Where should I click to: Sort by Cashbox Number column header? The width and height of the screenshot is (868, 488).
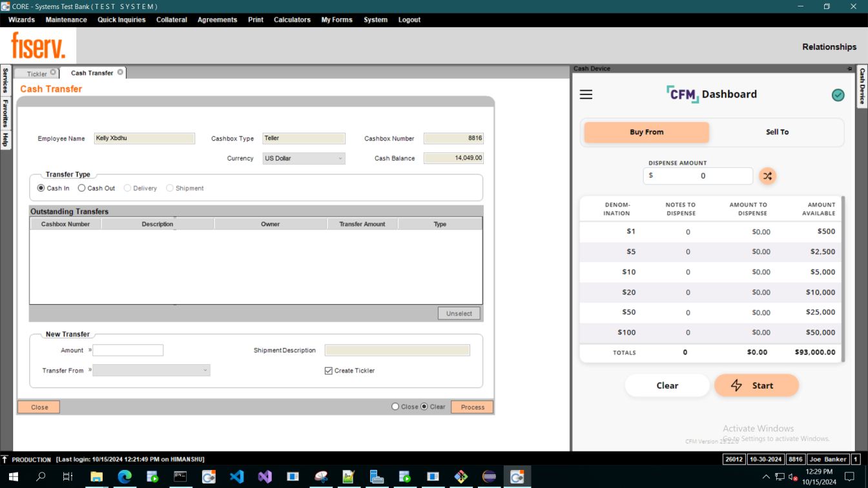[x=65, y=224]
